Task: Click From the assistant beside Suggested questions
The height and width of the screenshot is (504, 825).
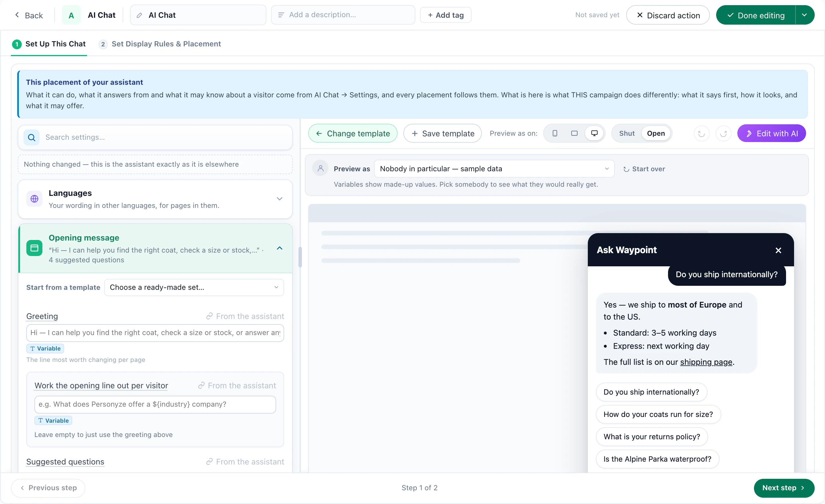Action: pos(245,462)
